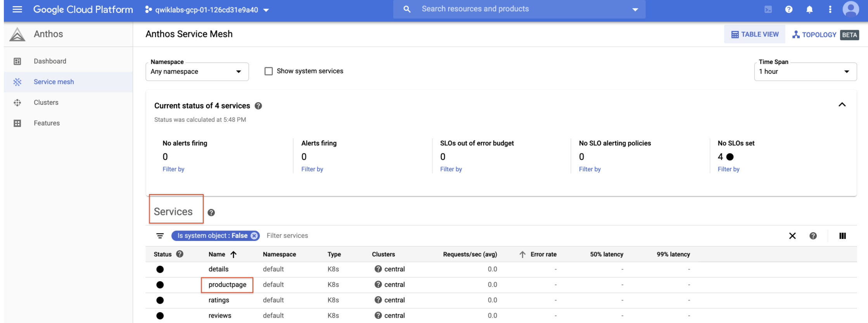The height and width of the screenshot is (323, 868).
Task: Click the cluster info icon in ratings row
Action: pyautogui.click(x=378, y=300)
